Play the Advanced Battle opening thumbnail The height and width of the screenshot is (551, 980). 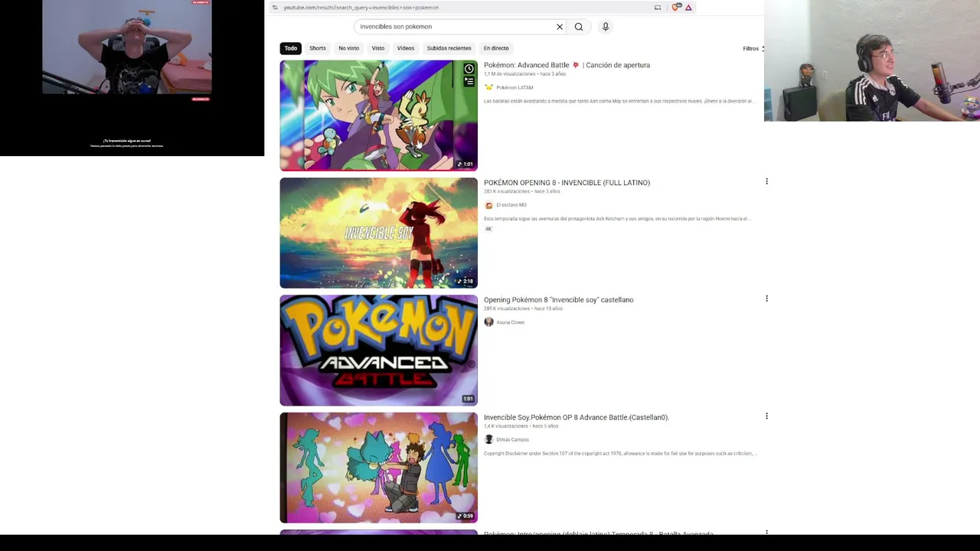(x=378, y=116)
